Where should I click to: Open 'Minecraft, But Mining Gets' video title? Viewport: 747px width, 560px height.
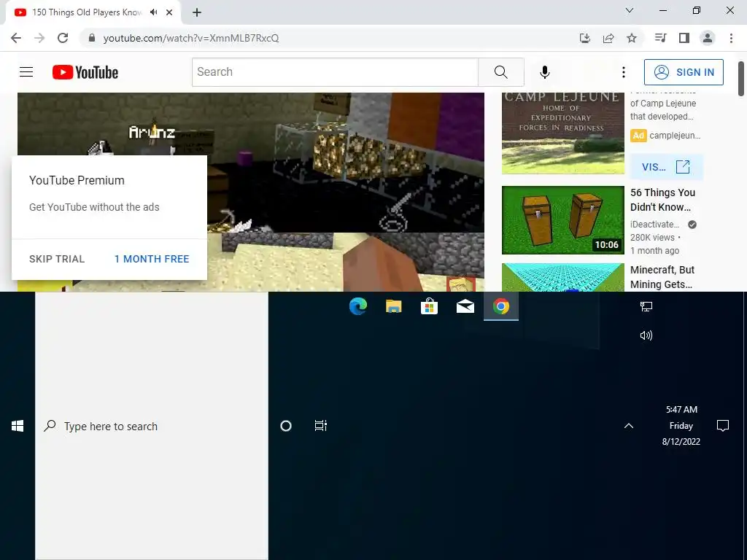point(662,277)
